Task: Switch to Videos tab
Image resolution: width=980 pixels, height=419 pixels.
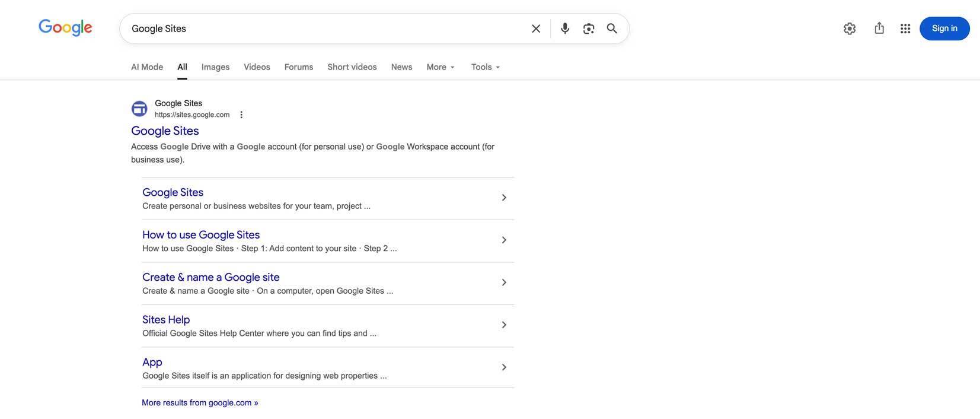Action: pyautogui.click(x=257, y=67)
